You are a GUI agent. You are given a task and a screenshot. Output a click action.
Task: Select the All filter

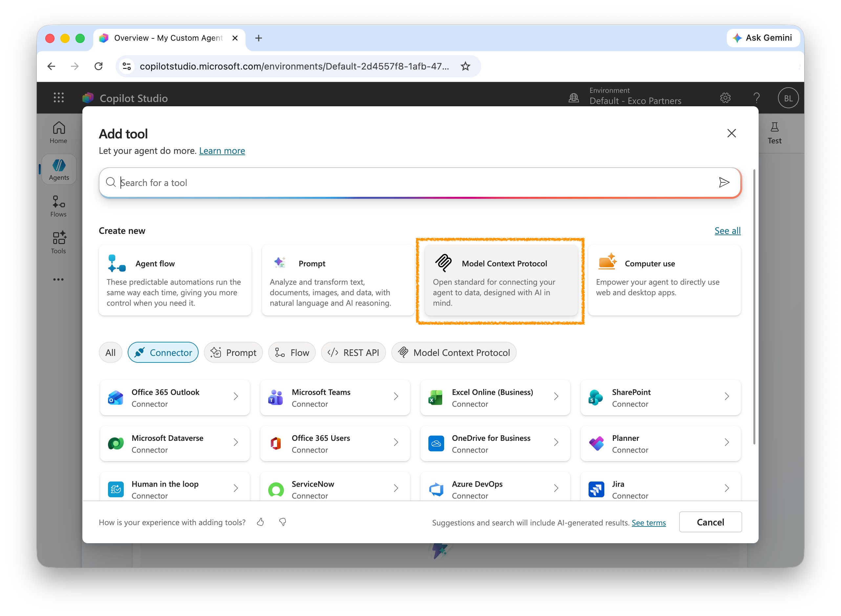[110, 352]
